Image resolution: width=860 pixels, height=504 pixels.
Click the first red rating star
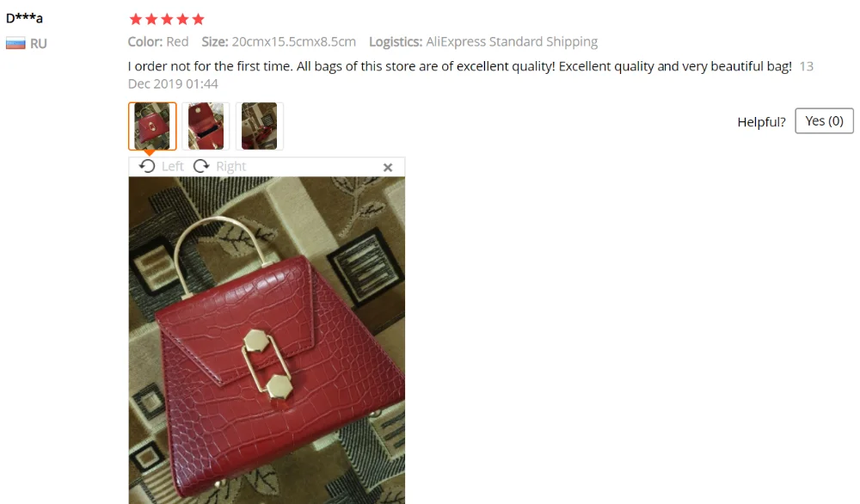coord(136,20)
